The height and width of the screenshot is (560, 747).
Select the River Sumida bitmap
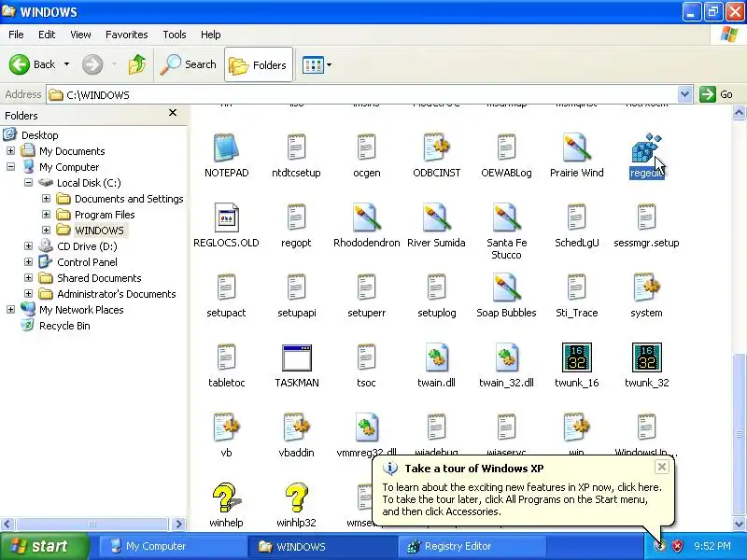click(436, 217)
